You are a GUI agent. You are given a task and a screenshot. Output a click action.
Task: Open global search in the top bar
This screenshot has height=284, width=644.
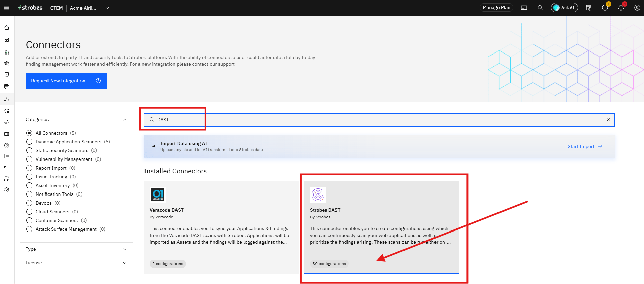540,8
